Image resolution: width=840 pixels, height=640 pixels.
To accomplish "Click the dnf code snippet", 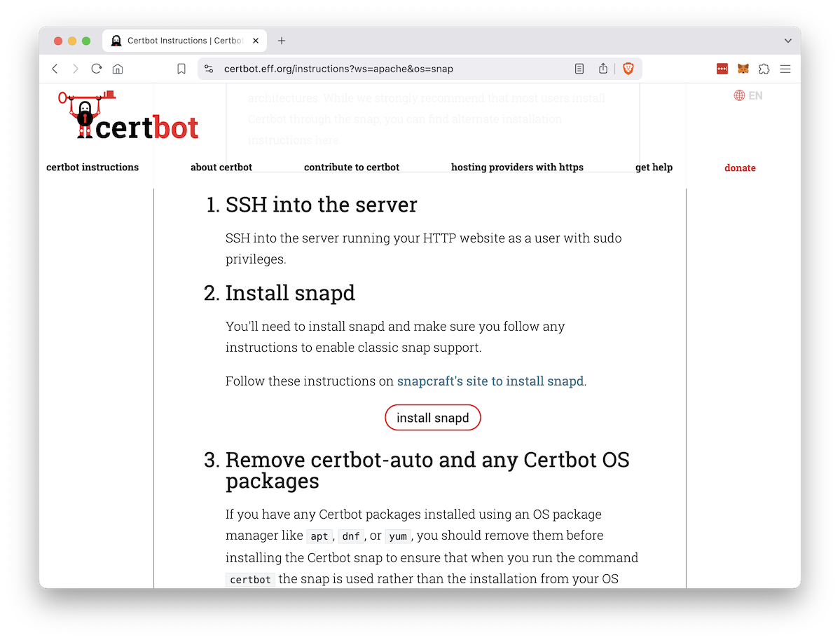I will point(351,536).
